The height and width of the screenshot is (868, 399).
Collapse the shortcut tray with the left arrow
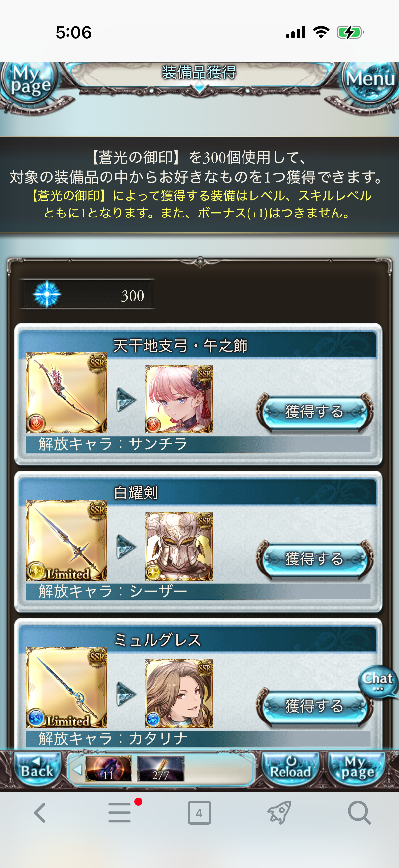[x=77, y=770]
